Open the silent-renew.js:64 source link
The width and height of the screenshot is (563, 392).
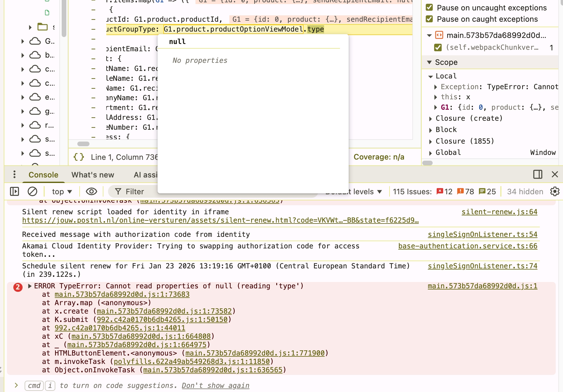point(499,212)
